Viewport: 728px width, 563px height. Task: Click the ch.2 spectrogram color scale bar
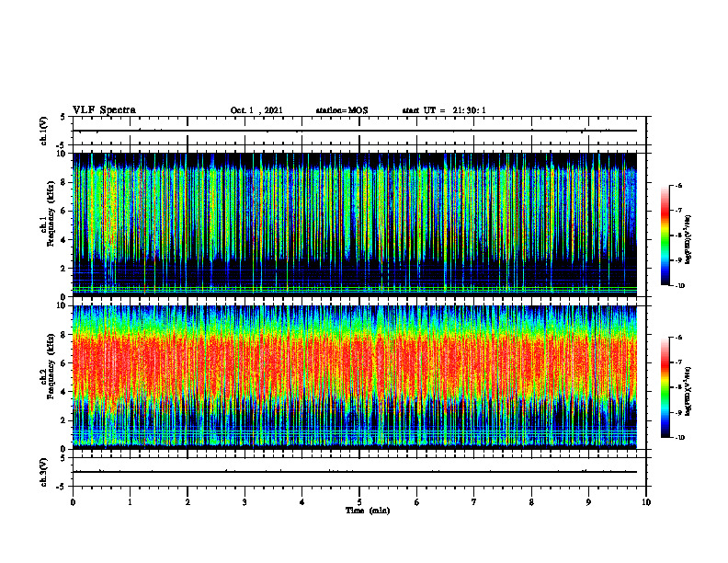pyautogui.click(x=665, y=387)
